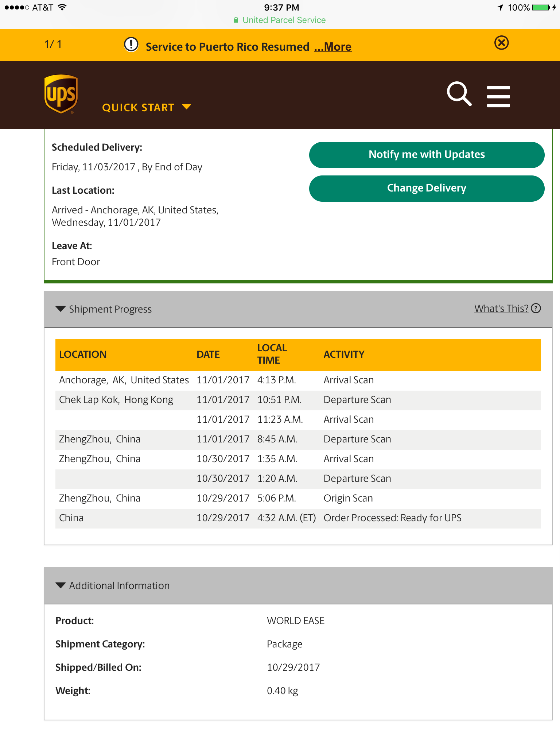This screenshot has height=747, width=560.
Task: Select the Origin Scan activity entry
Action: click(348, 498)
